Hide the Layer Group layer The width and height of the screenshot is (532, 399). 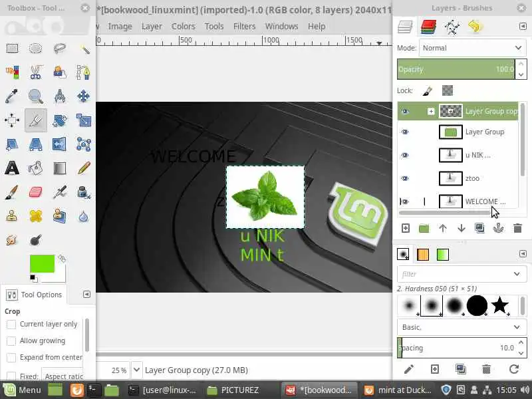coord(405,132)
